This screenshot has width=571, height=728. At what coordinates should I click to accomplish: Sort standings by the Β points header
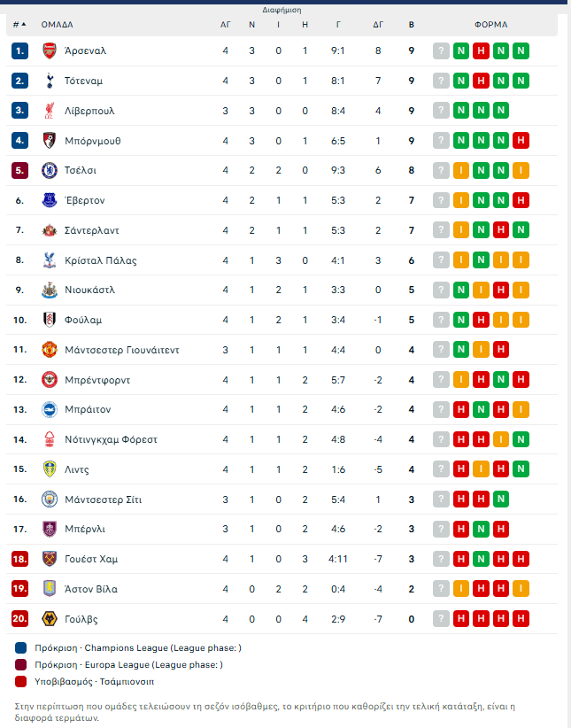click(x=411, y=24)
